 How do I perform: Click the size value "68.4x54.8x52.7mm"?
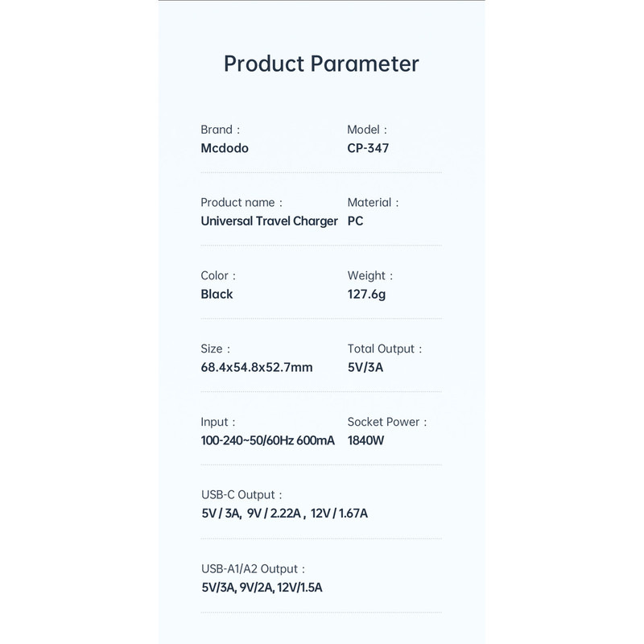pyautogui.click(x=257, y=368)
